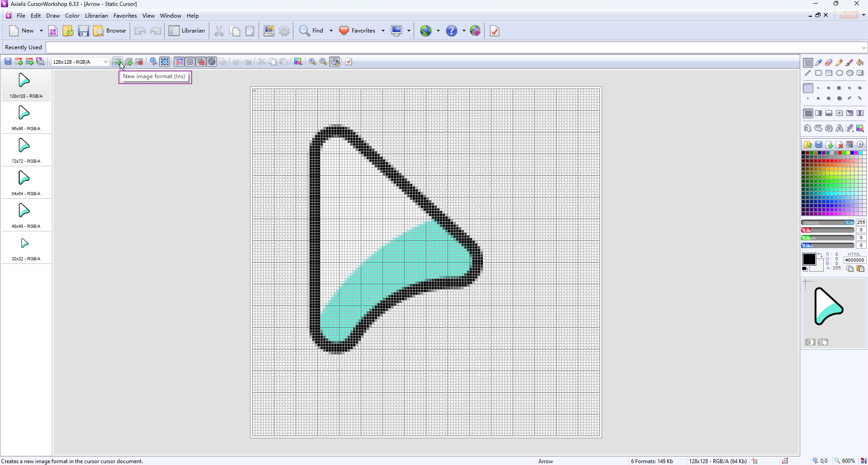Click the New image format icon
This screenshot has width=868, height=465.
pos(118,62)
